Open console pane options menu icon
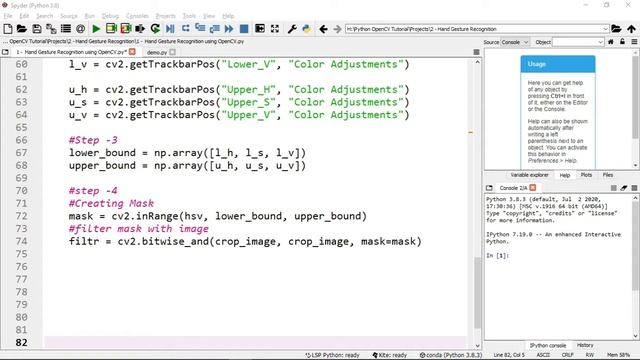 click(634, 188)
